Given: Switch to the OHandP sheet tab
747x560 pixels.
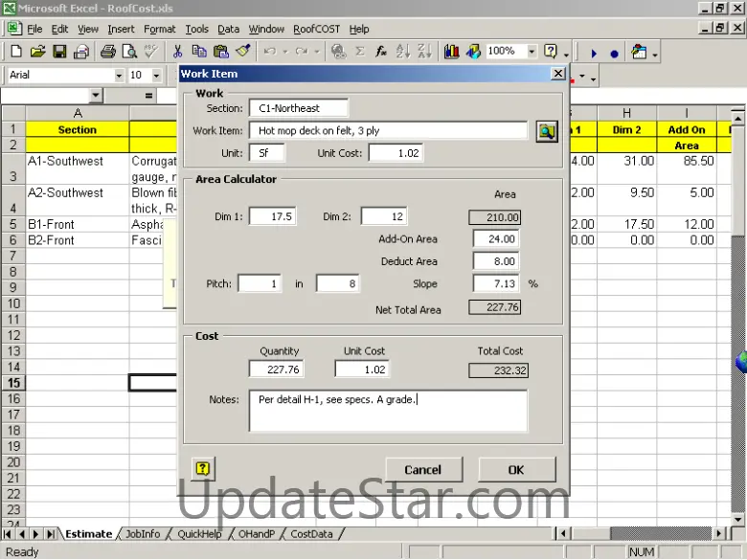Looking at the screenshot, I should pyautogui.click(x=257, y=534).
